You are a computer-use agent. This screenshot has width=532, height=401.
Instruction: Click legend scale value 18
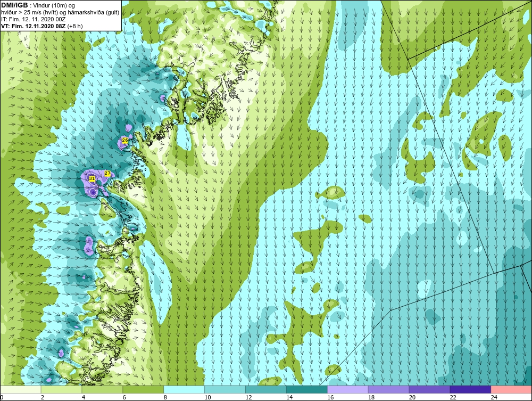371,397
